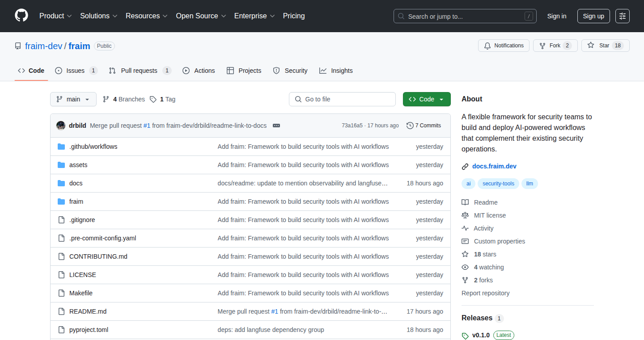Click the Report repository link
This screenshot has height=340, width=644.
tap(486, 293)
